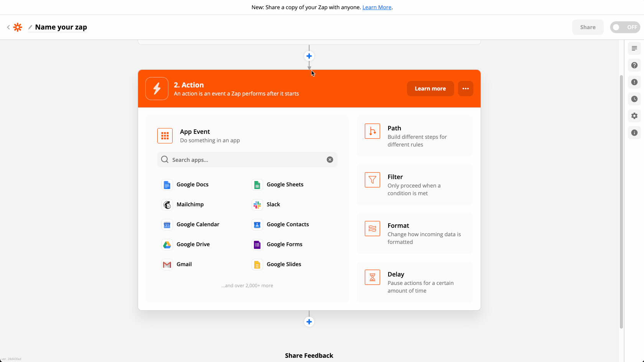This screenshot has height=362, width=644.
Task: Select the Google Docs app icon
Action: click(x=167, y=185)
